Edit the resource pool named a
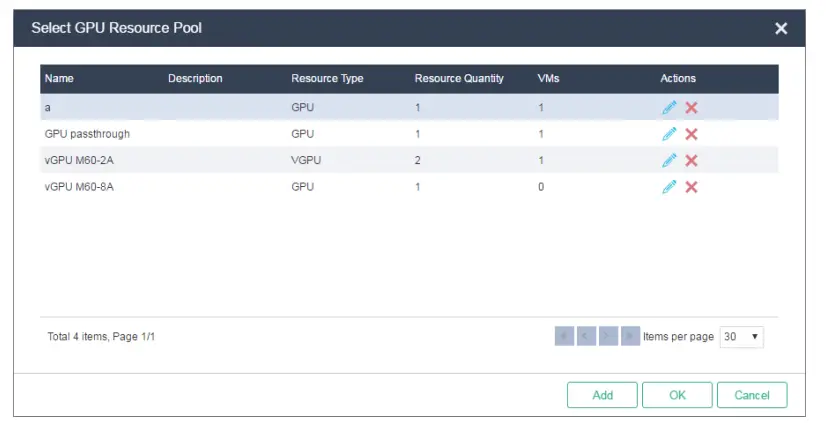Viewport: 826px width, 423px height. (669, 107)
